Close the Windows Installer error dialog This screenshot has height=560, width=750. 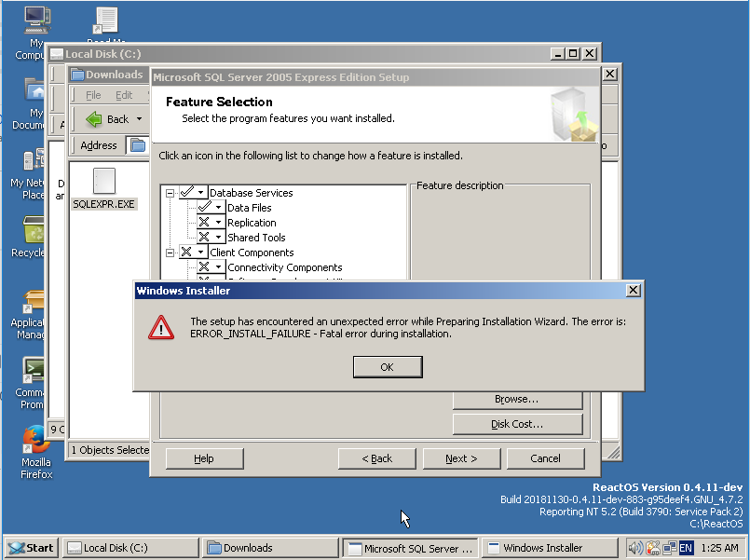(633, 291)
